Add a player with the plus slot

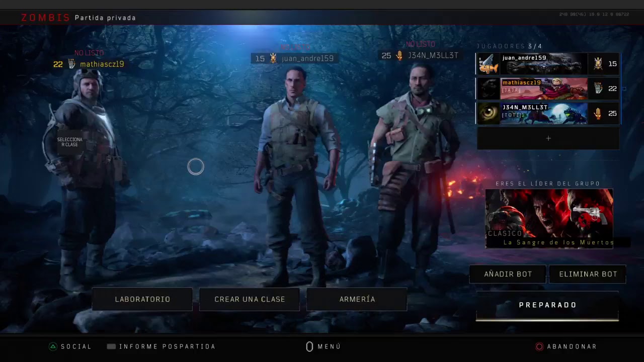(548, 138)
